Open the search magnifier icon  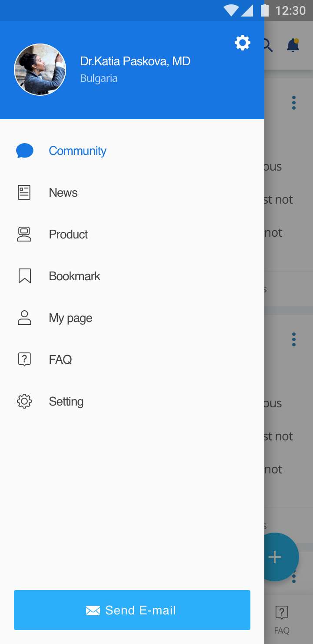268,45
